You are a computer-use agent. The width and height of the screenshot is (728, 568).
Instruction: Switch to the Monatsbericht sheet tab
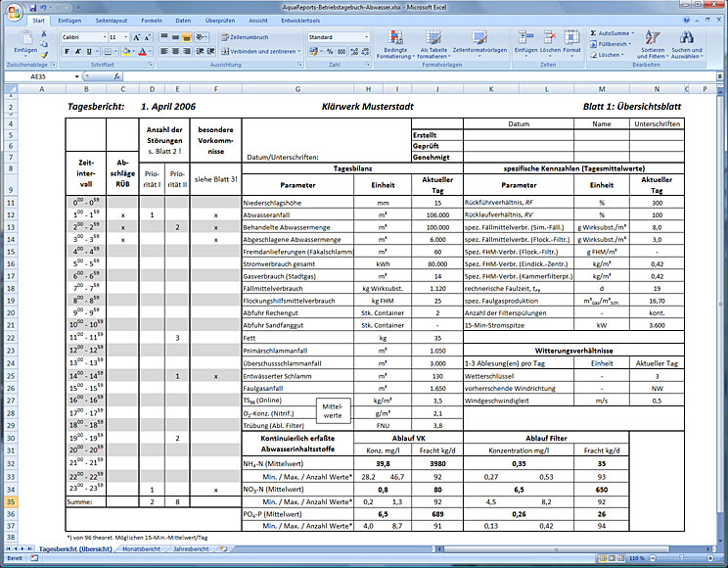pos(141,549)
